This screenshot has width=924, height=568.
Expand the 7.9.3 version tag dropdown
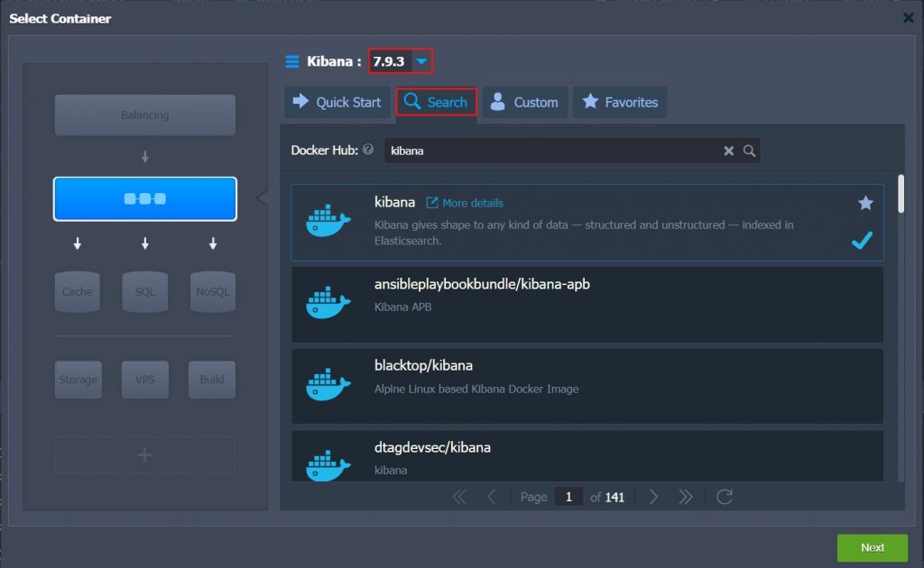421,61
